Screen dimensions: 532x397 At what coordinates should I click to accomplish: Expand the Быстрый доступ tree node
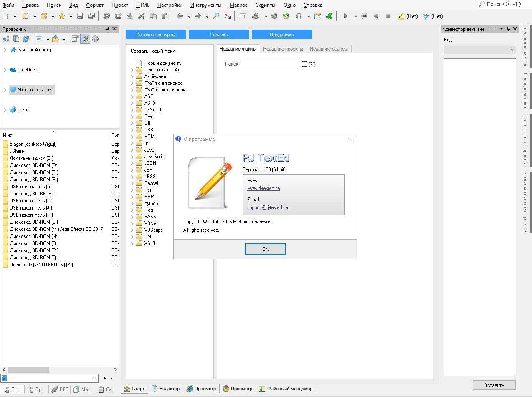click(5, 50)
